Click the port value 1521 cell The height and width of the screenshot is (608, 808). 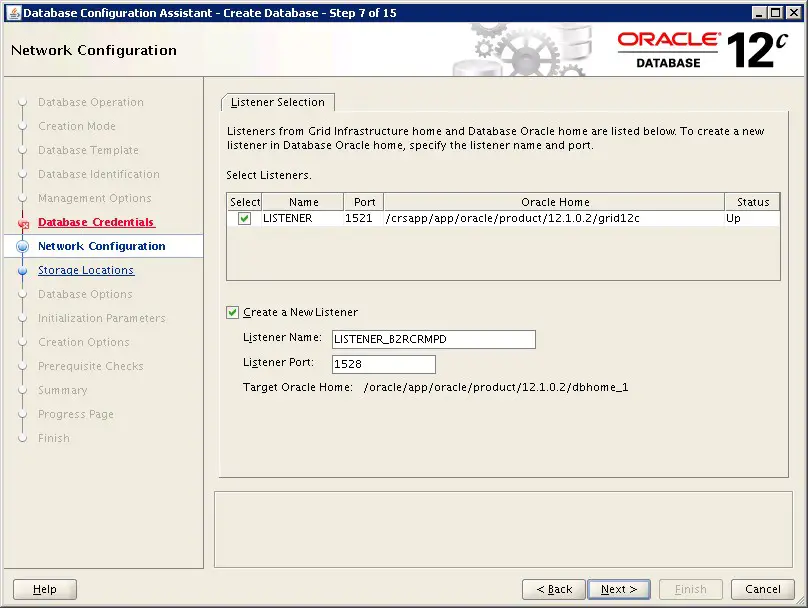pos(364,218)
